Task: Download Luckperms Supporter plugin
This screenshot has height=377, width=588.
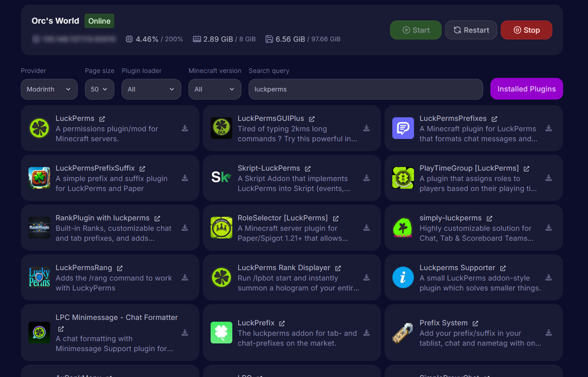Action: tap(548, 278)
